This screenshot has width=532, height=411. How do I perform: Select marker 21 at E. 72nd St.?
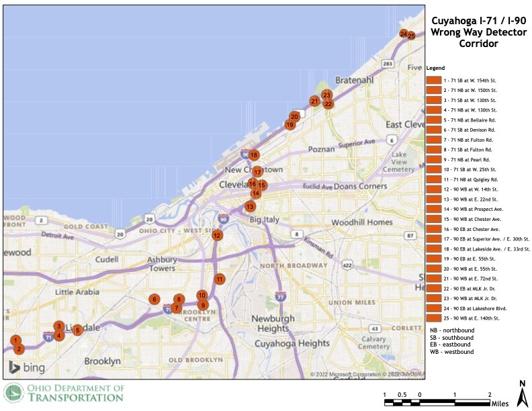pos(314,101)
